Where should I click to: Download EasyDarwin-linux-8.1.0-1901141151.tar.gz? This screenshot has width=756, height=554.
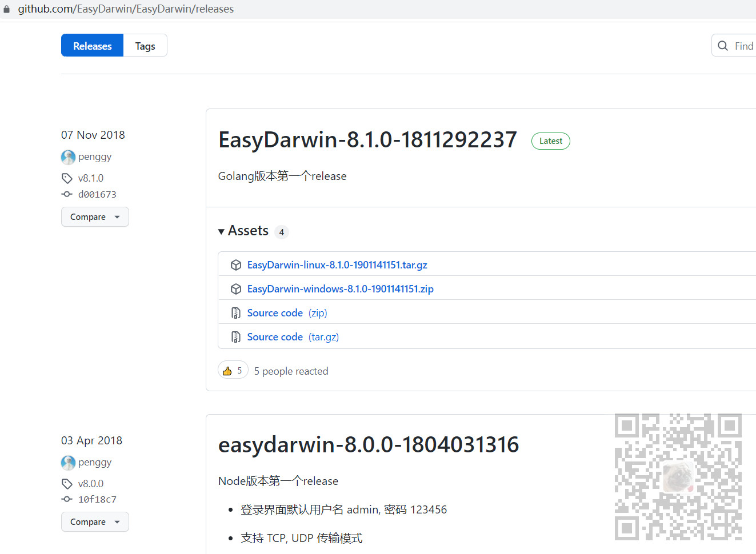[337, 265]
